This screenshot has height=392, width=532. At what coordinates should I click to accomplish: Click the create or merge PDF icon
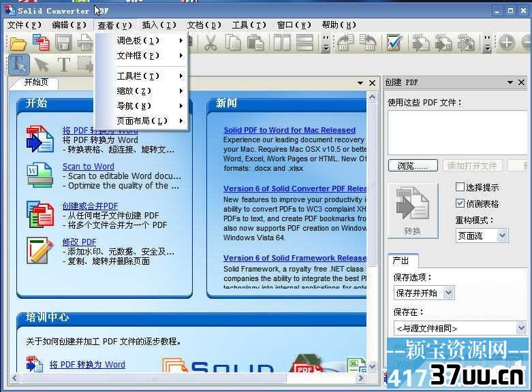40,214
